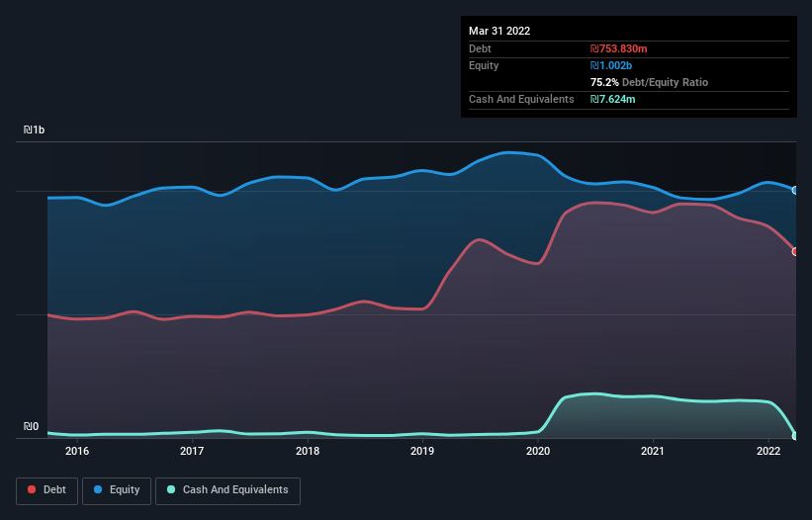812x520 pixels.
Task: Click the teal Cash legend dot
Action: coord(171,489)
